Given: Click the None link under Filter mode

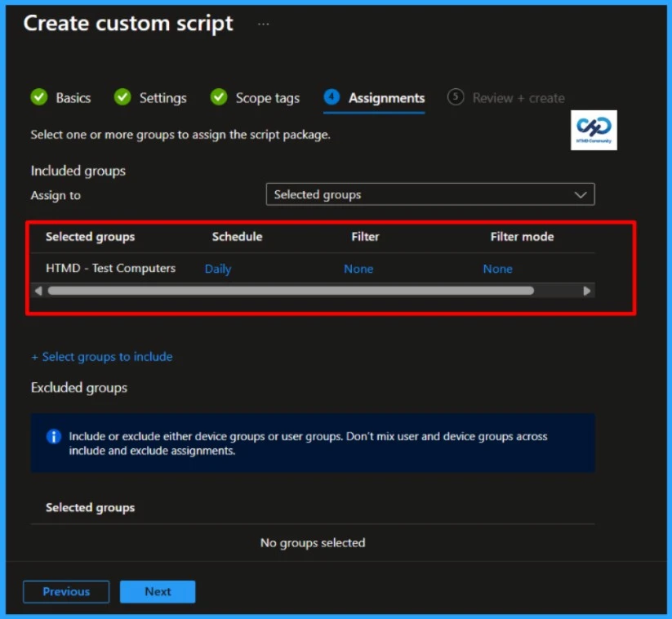Looking at the screenshot, I should [x=497, y=269].
